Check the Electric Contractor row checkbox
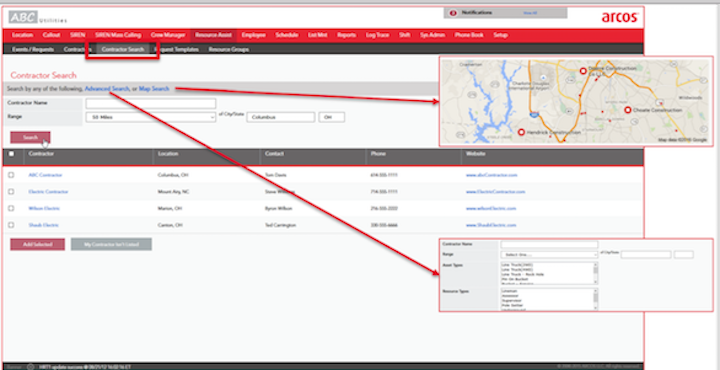 tap(11, 191)
